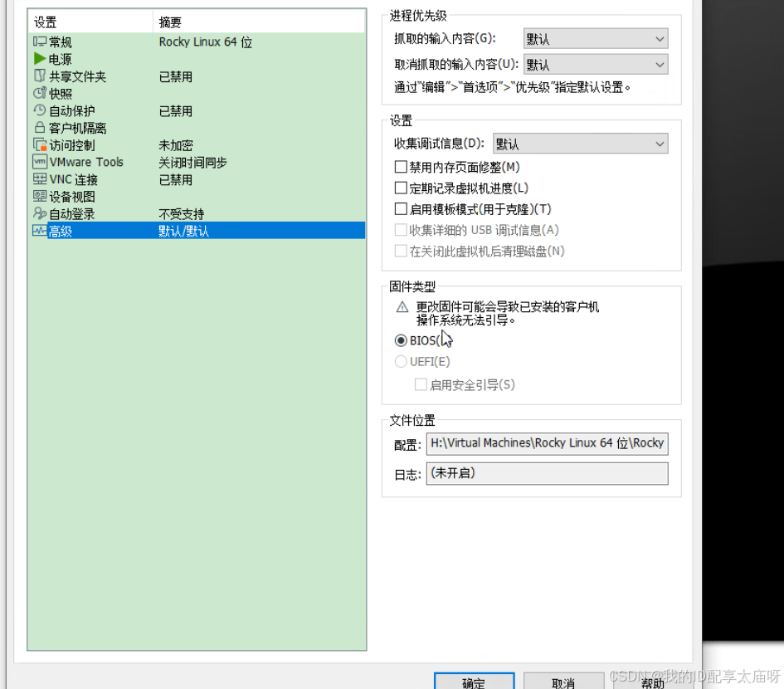
Task: Click 不受支持 summary text
Action: 181,214
